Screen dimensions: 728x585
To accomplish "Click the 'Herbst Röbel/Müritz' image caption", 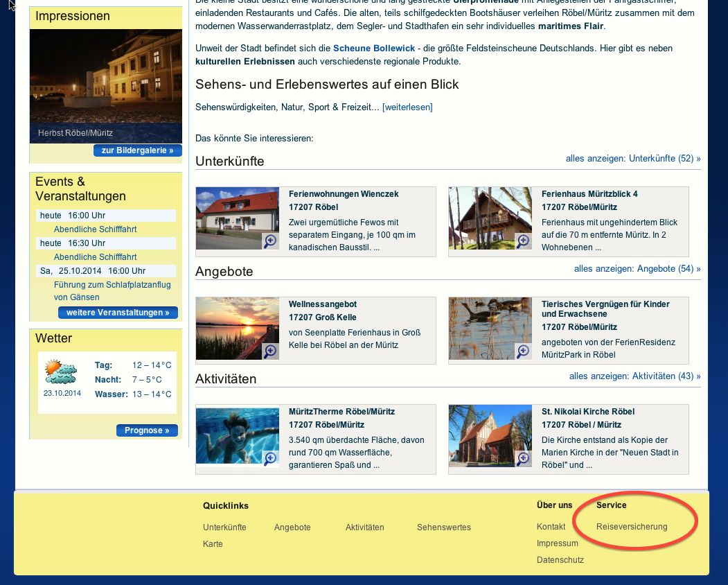I will [x=76, y=133].
